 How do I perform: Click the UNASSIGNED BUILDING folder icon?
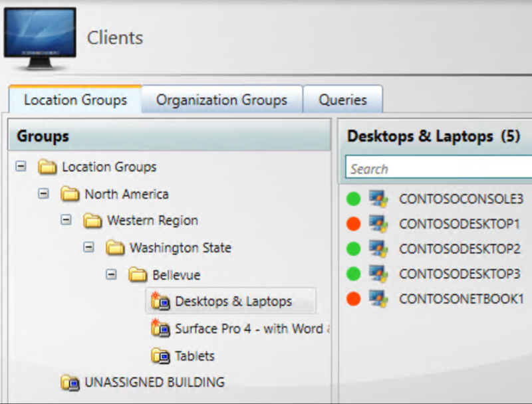(x=70, y=382)
